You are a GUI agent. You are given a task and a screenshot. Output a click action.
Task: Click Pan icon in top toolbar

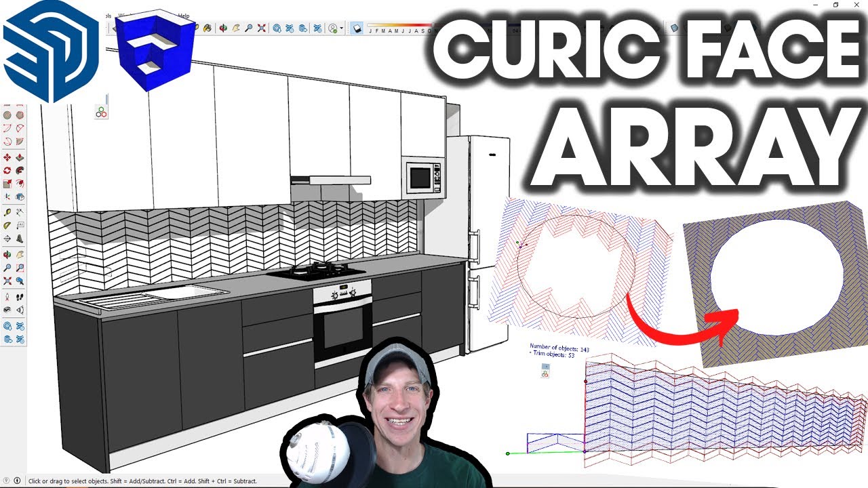click(236, 28)
